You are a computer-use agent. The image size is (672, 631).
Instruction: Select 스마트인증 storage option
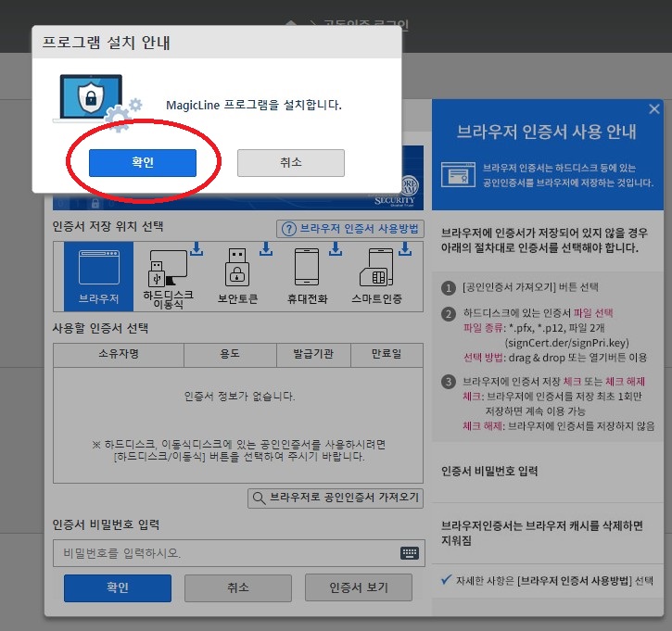coord(376,276)
